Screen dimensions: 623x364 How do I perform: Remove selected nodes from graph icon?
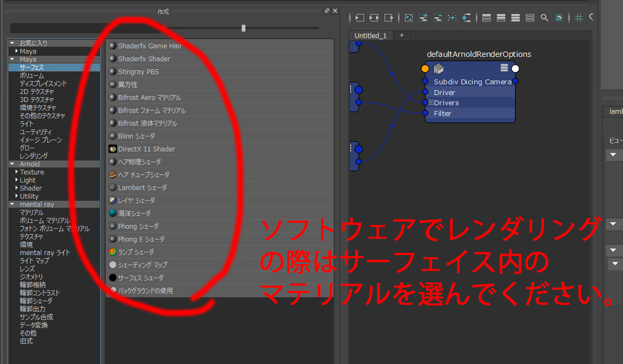click(x=438, y=18)
